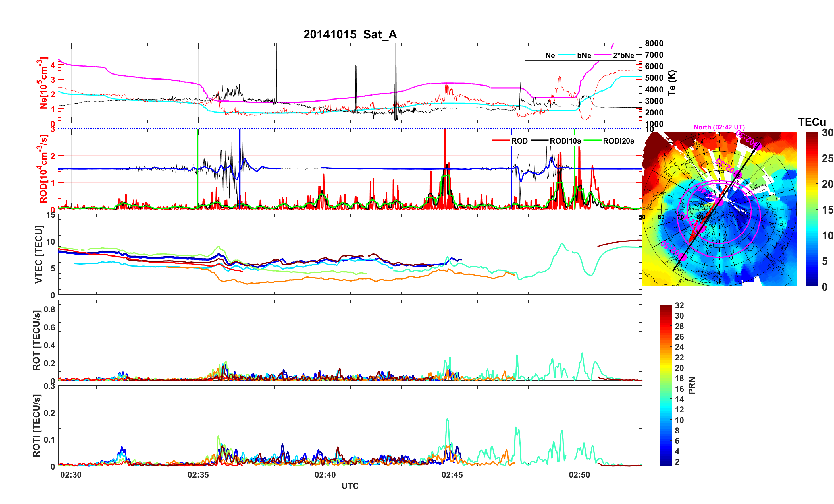The image size is (834, 504).
Task: Click the UTC x-axis label
Action: coord(350,486)
